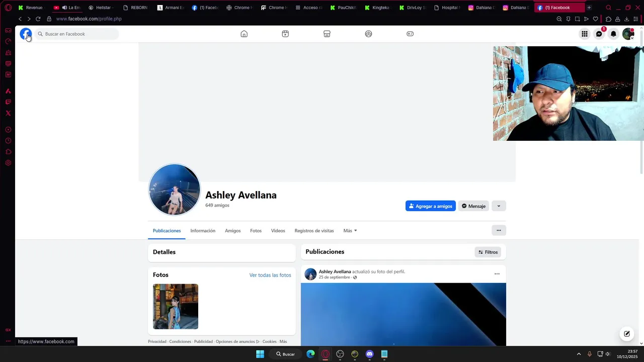Open the Opera zoom magnifier toolbar icon

coord(559,19)
